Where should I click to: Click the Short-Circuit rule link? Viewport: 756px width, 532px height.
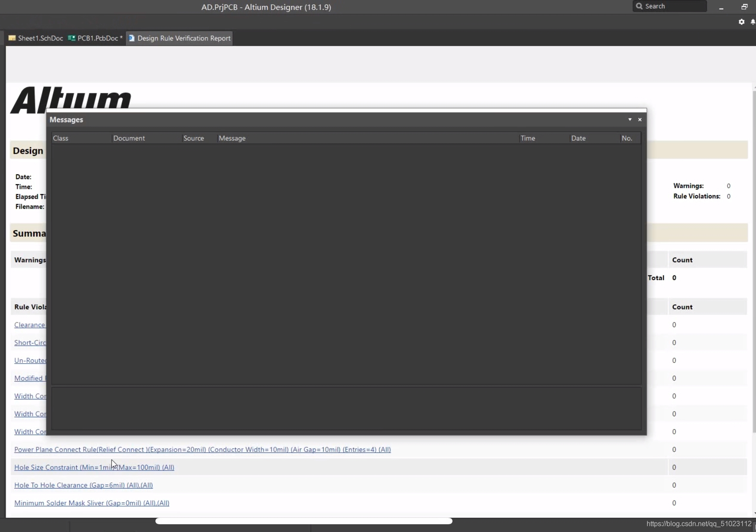tap(30, 343)
